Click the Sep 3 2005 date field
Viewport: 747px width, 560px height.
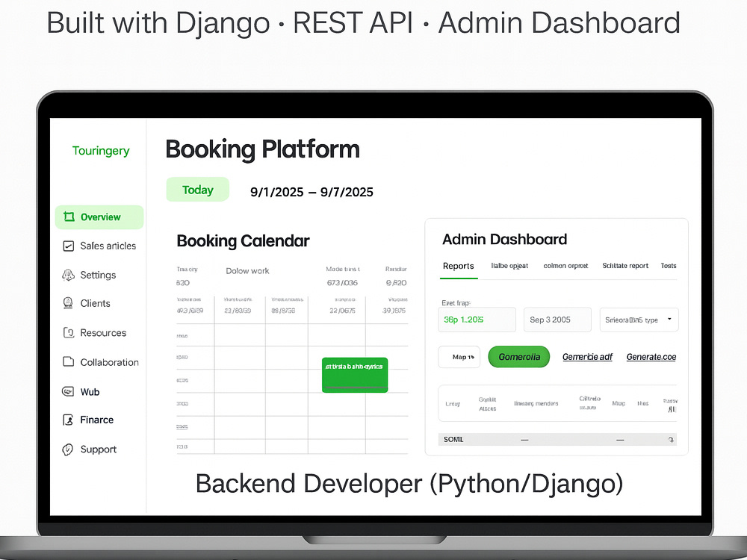[x=557, y=320]
